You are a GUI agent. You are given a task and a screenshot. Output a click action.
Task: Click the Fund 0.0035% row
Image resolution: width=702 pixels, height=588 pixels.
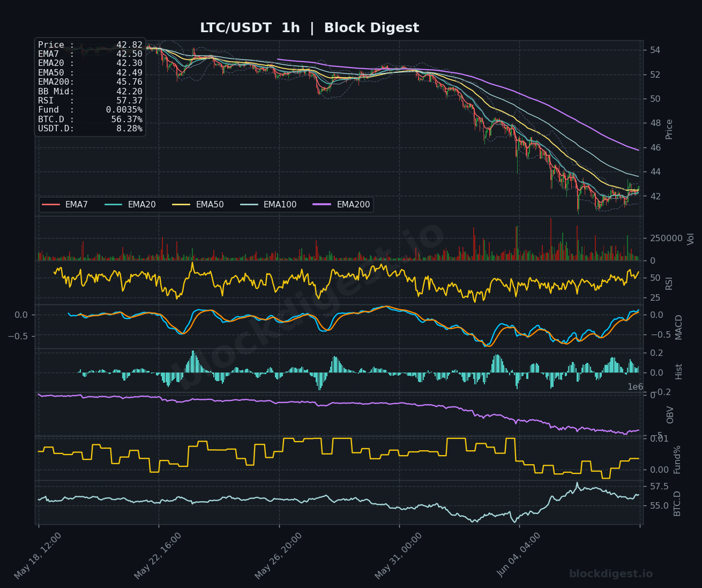click(90, 110)
